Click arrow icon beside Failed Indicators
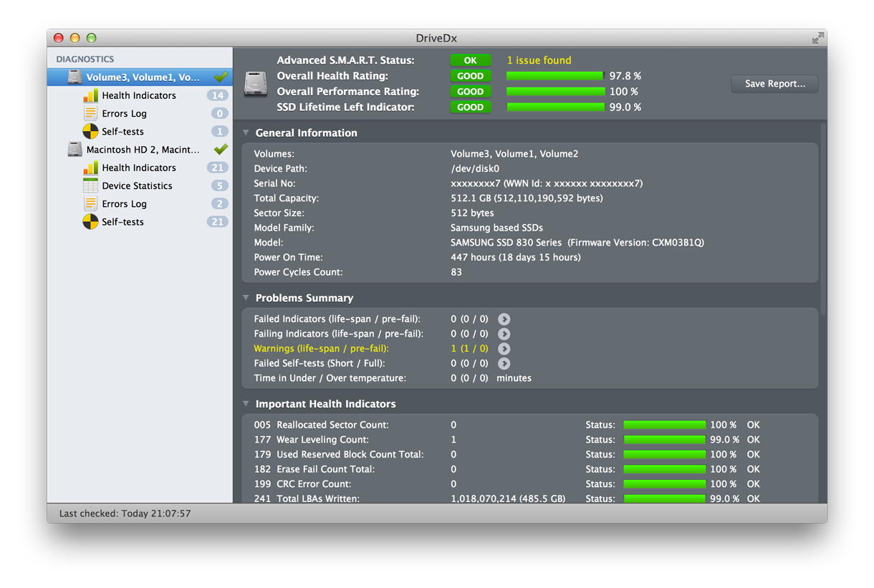 tap(504, 319)
